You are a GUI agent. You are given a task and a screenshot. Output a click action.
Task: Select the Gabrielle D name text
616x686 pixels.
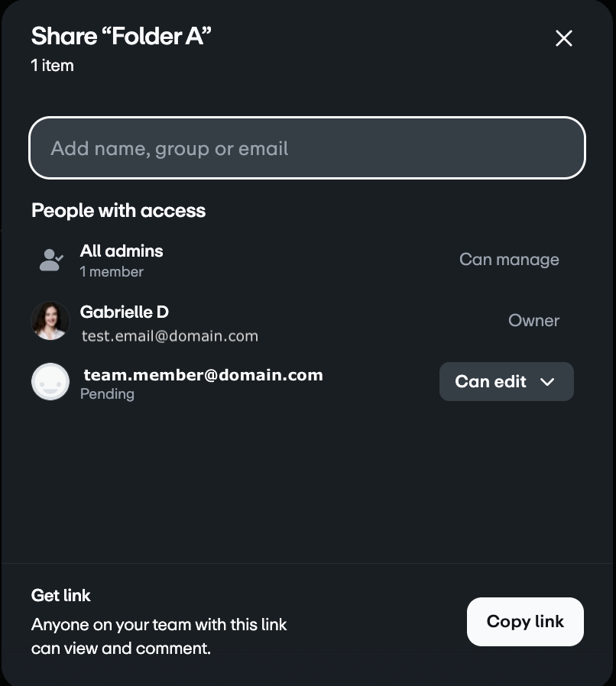[x=125, y=312]
